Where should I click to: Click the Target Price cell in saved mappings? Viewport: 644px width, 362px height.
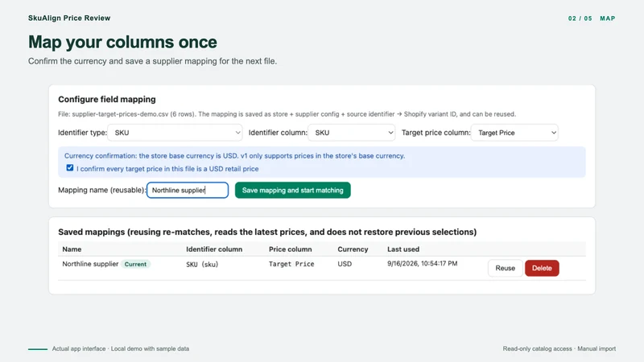291,264
